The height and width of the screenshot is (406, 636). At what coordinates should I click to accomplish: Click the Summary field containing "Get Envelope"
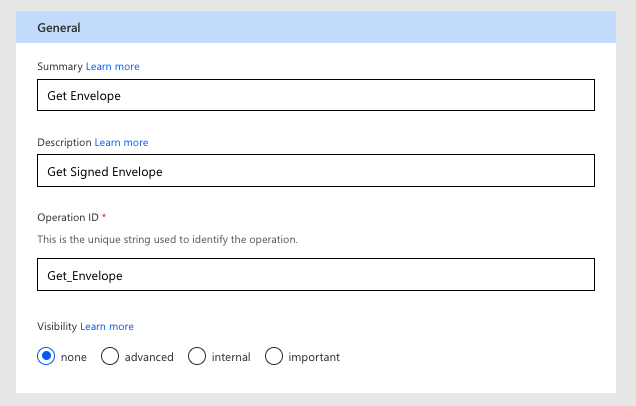click(x=316, y=95)
